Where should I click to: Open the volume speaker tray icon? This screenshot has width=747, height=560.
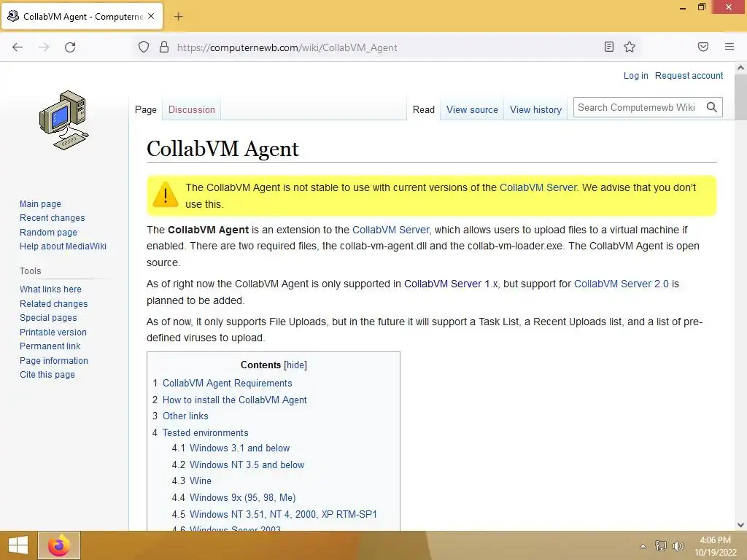pos(678,545)
